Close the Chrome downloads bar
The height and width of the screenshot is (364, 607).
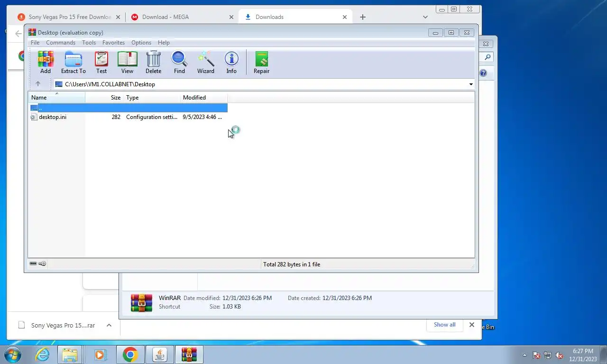tap(472, 325)
